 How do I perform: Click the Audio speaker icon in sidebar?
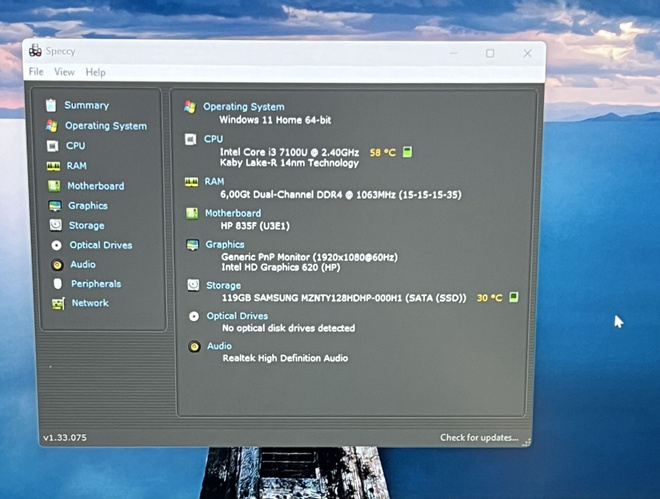[x=57, y=264]
